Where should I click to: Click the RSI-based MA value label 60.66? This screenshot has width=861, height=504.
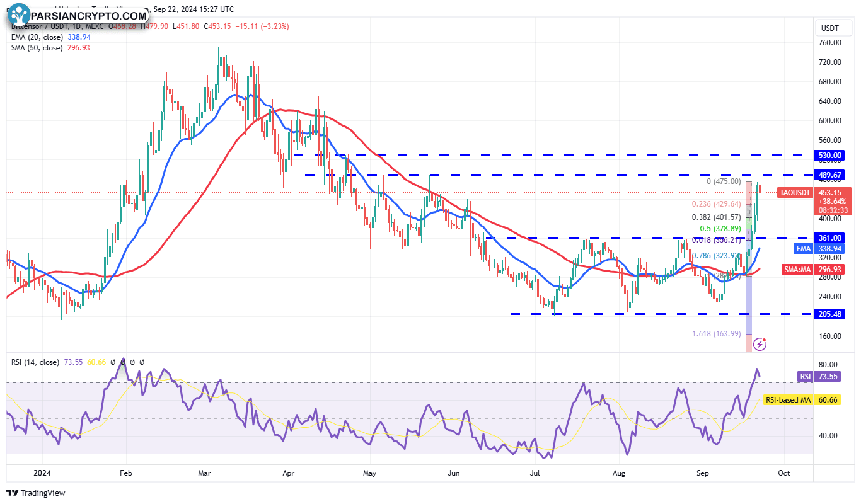click(x=827, y=400)
